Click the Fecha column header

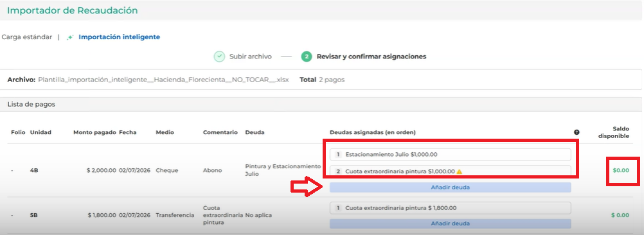(x=128, y=132)
